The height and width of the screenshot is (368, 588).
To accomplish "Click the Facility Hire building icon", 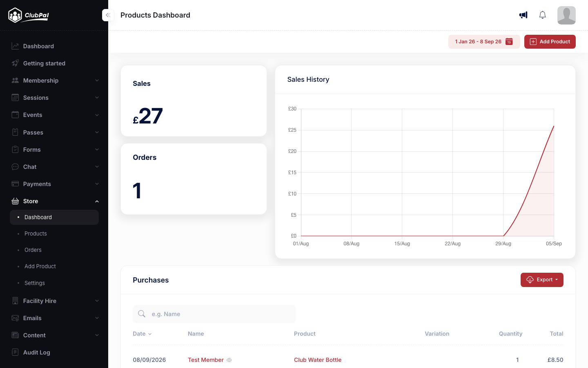I will (x=15, y=301).
